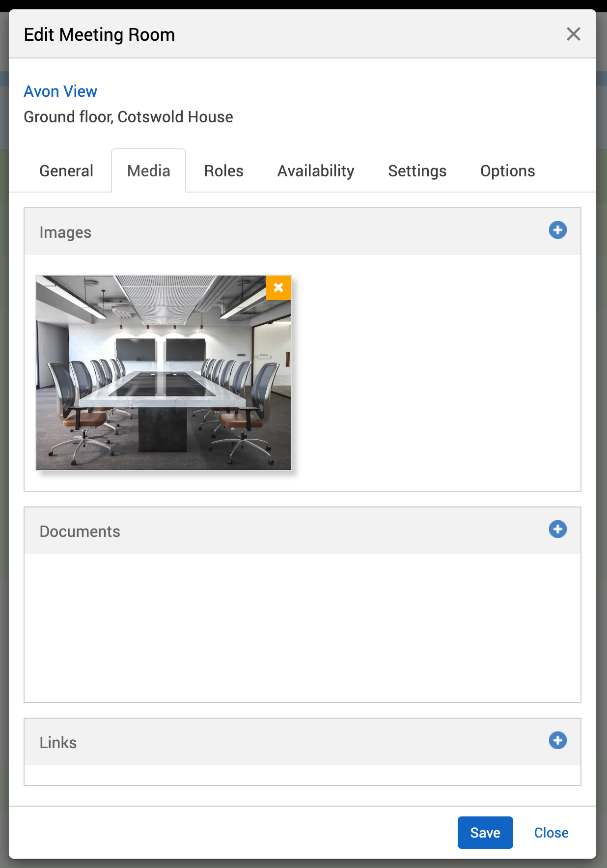
Task: Close the Edit Meeting Room dialog with the X
Action: tap(573, 34)
